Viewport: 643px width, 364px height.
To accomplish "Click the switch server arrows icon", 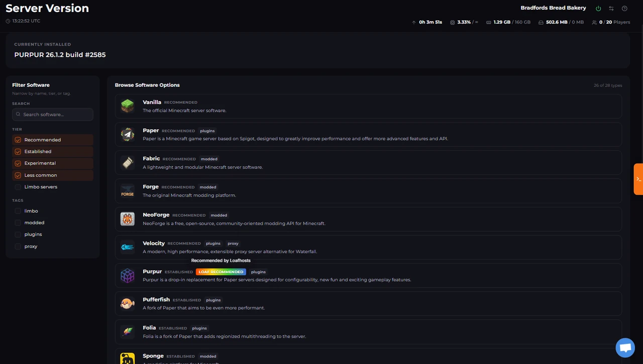I will point(611,9).
